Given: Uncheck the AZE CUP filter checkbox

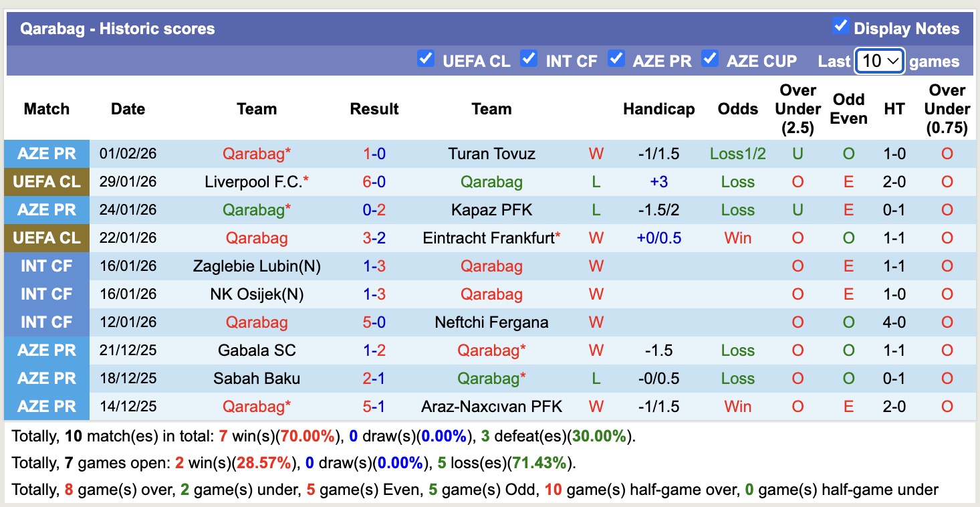Looking at the screenshot, I should pos(710,59).
